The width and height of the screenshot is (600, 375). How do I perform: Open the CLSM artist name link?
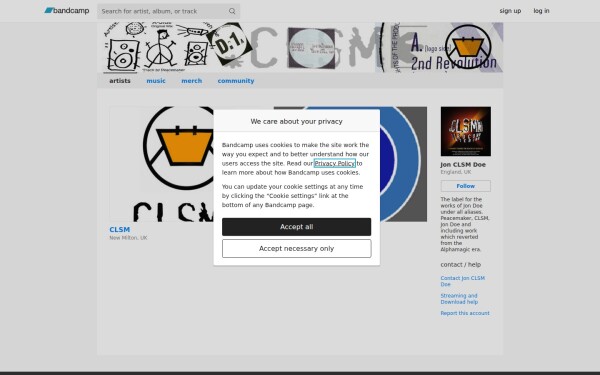point(119,230)
